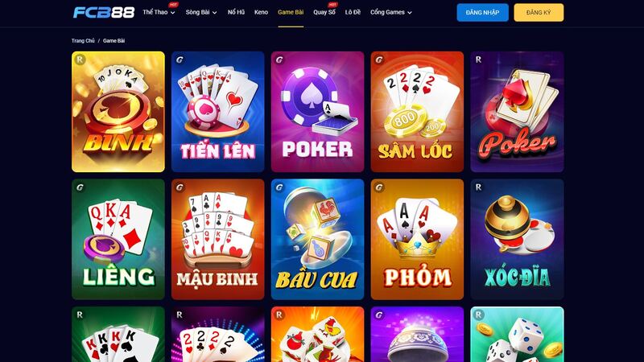
Task: Open the red script Poker tile
Action: (517, 112)
